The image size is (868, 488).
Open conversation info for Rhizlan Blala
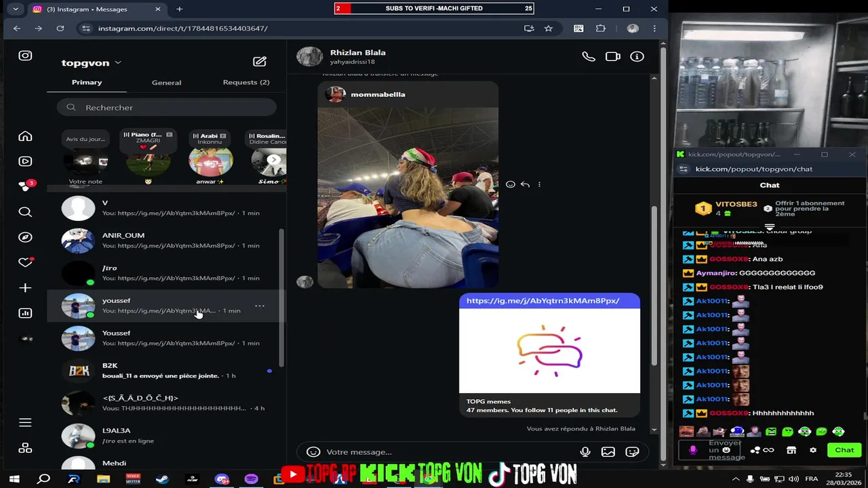[637, 57]
